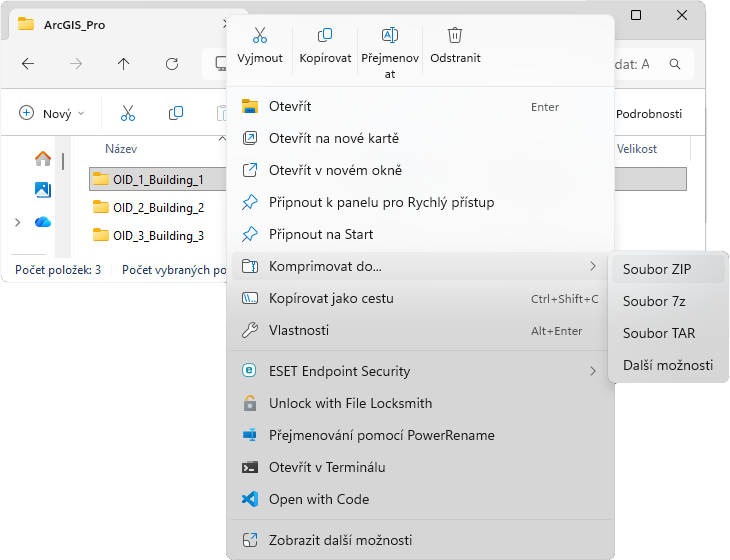
Task: Select Soubor TAR in the submenu
Action: 668,333
